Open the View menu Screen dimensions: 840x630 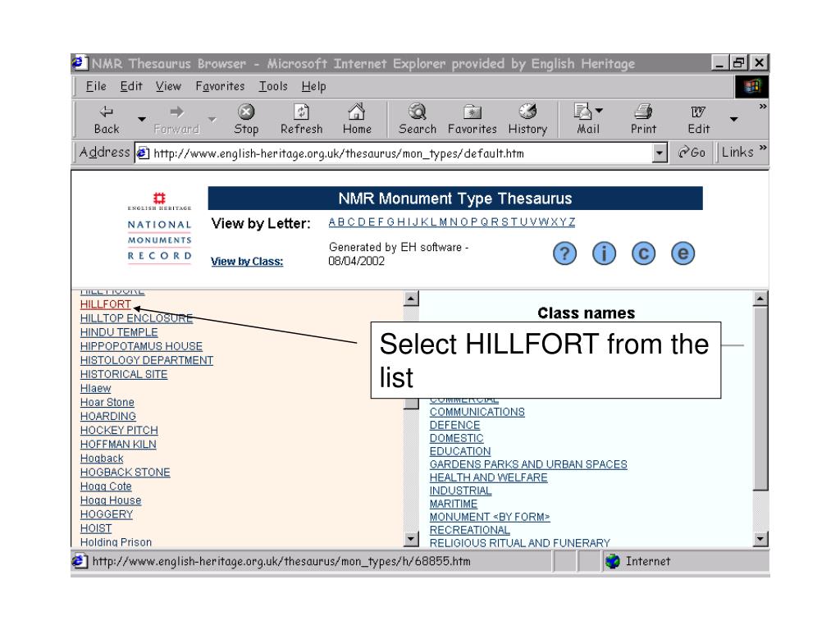pyautogui.click(x=168, y=86)
